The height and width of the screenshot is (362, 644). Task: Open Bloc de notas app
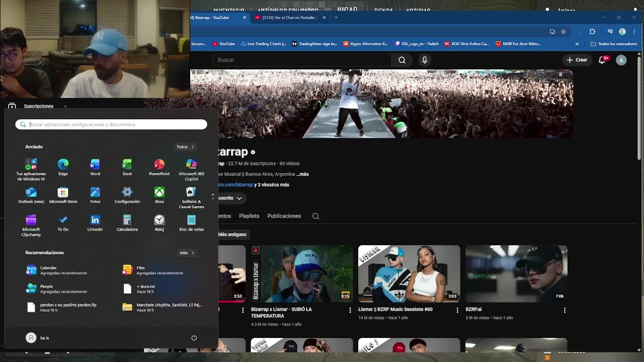pyautogui.click(x=191, y=223)
